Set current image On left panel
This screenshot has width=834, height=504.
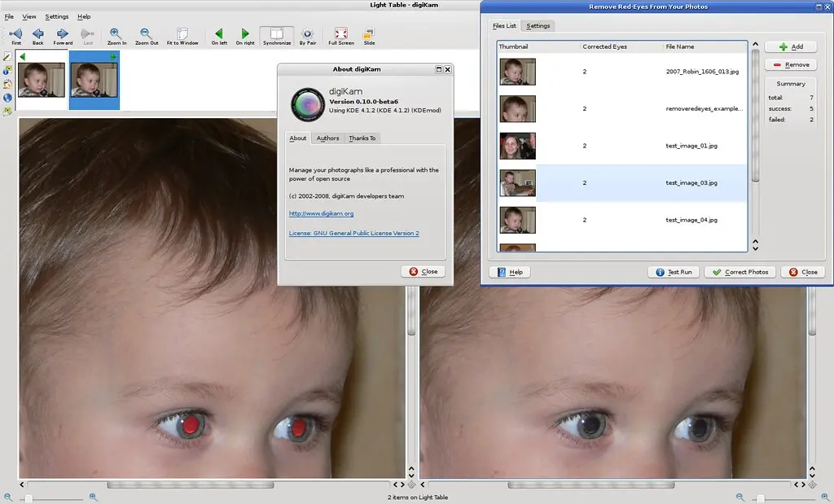pyautogui.click(x=219, y=36)
